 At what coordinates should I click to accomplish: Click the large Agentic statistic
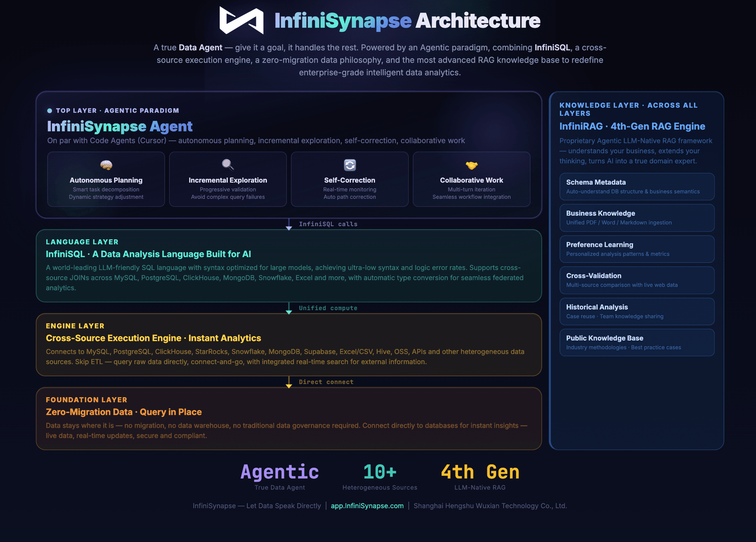click(x=280, y=472)
